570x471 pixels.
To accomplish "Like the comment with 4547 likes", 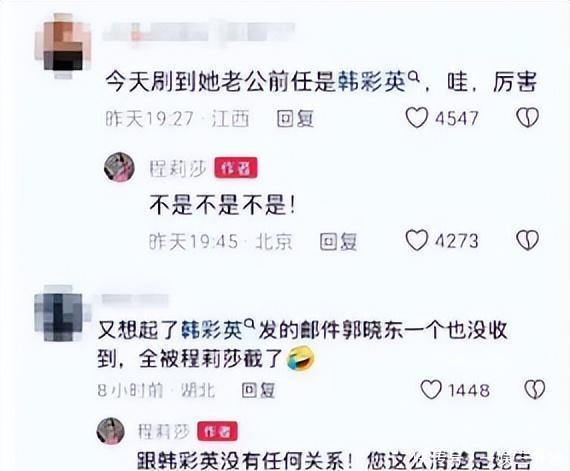I will pos(417,118).
